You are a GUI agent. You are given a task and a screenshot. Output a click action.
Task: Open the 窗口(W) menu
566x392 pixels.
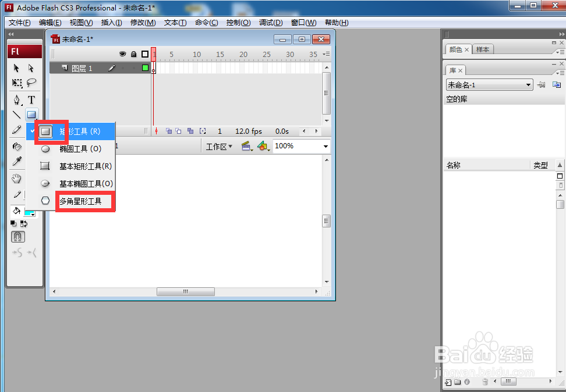point(303,22)
